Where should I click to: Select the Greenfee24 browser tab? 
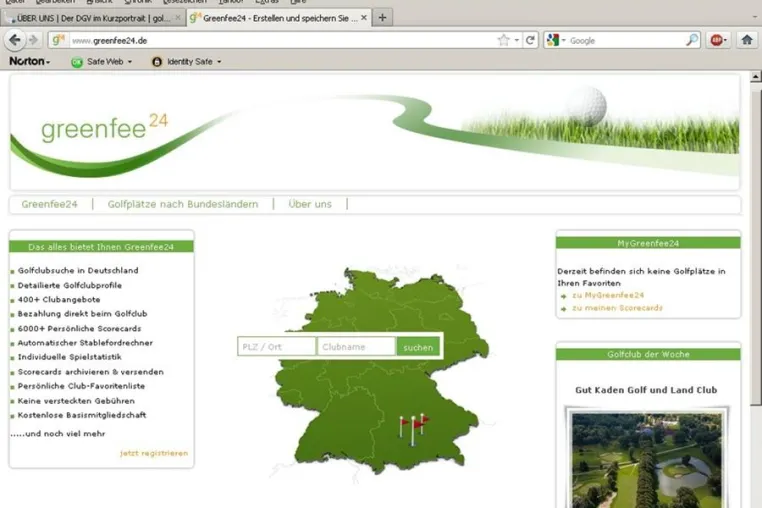pos(279,18)
